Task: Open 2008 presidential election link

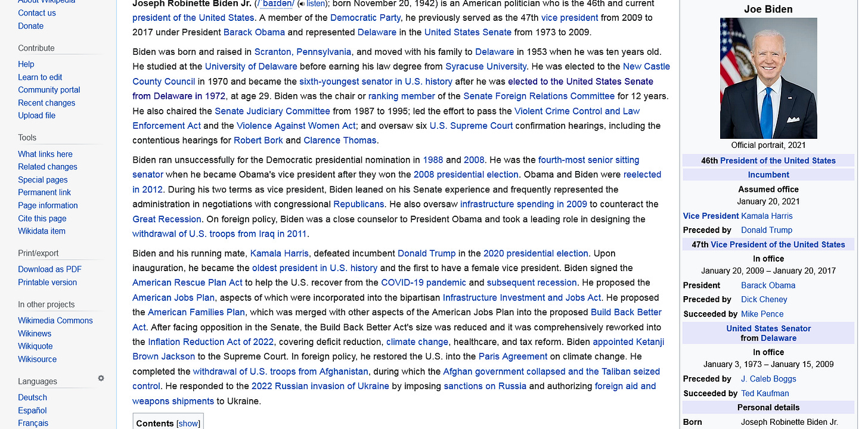Action: (x=466, y=175)
